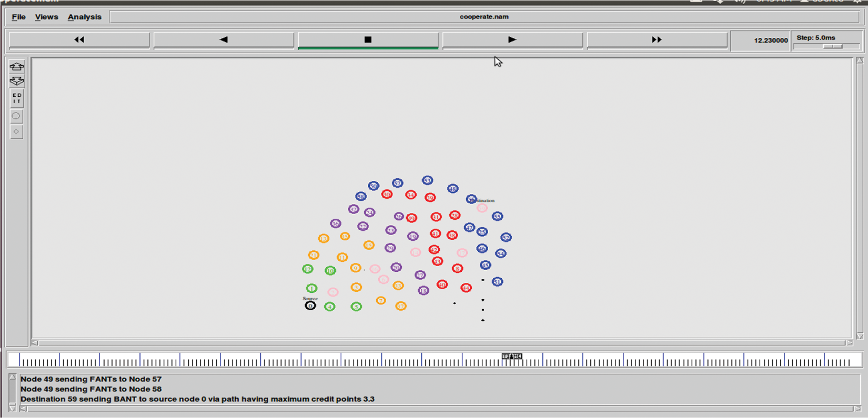Select the large circle icon in sidebar

pos(16,116)
